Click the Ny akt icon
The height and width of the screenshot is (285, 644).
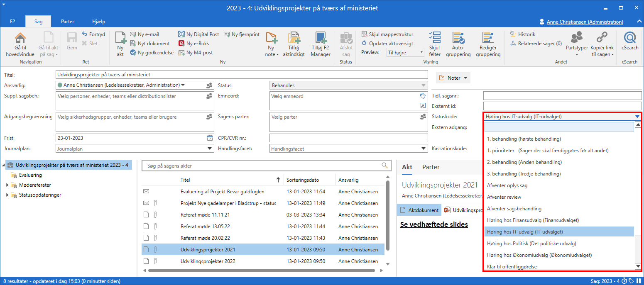pyautogui.click(x=120, y=44)
